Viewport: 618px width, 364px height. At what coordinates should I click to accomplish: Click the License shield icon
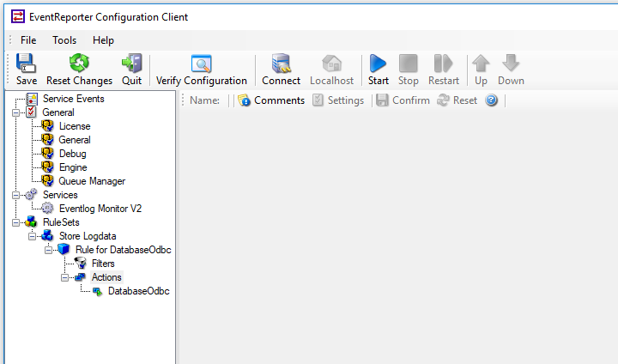[x=48, y=126]
